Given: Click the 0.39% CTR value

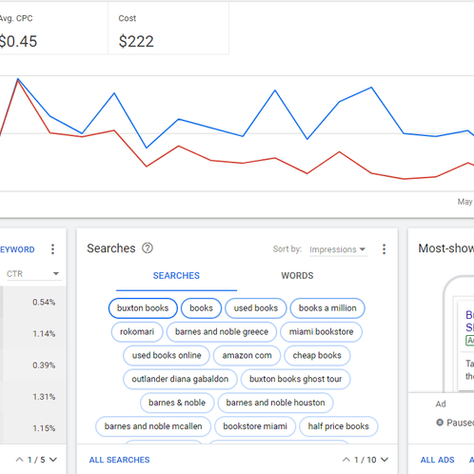Looking at the screenshot, I should [x=44, y=365].
